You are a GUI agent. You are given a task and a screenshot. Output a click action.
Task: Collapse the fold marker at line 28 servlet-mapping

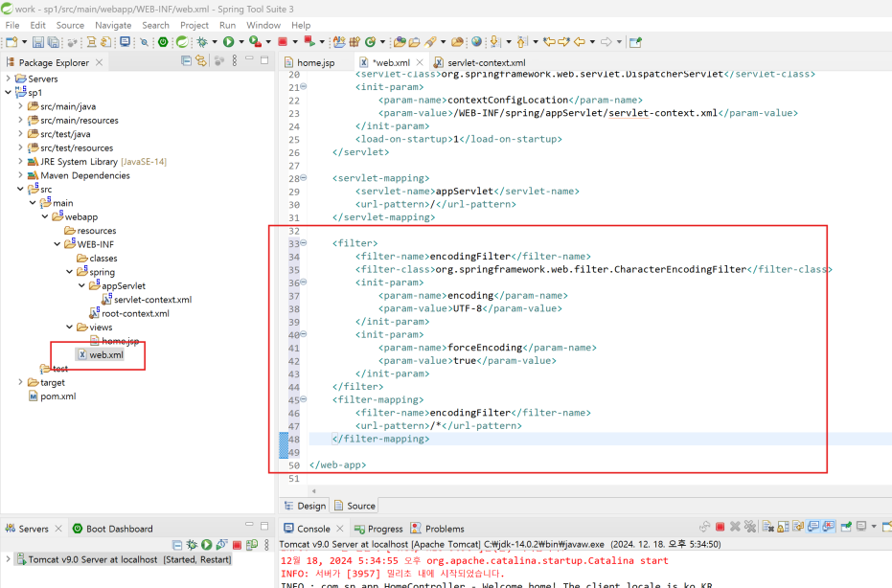click(x=303, y=177)
